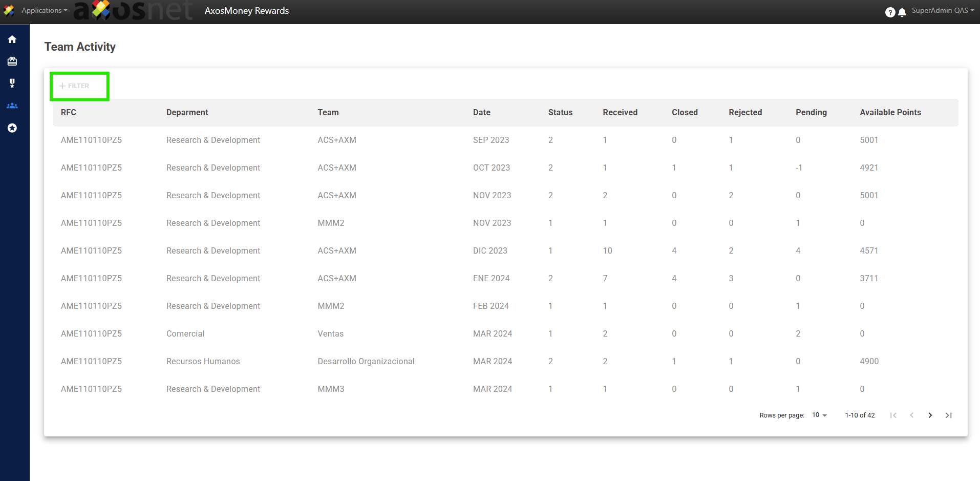Open the team group sidebar icon
The height and width of the screenshot is (481, 980).
point(12,106)
